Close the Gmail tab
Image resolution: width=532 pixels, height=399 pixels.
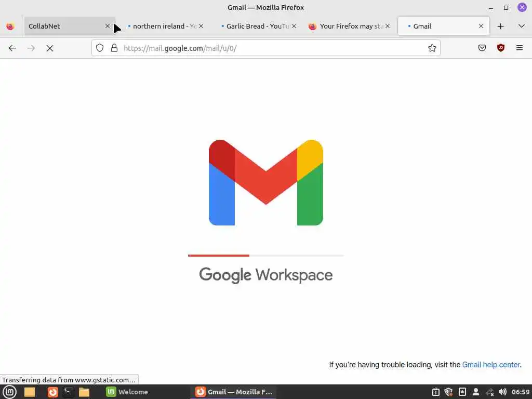pyautogui.click(x=481, y=26)
